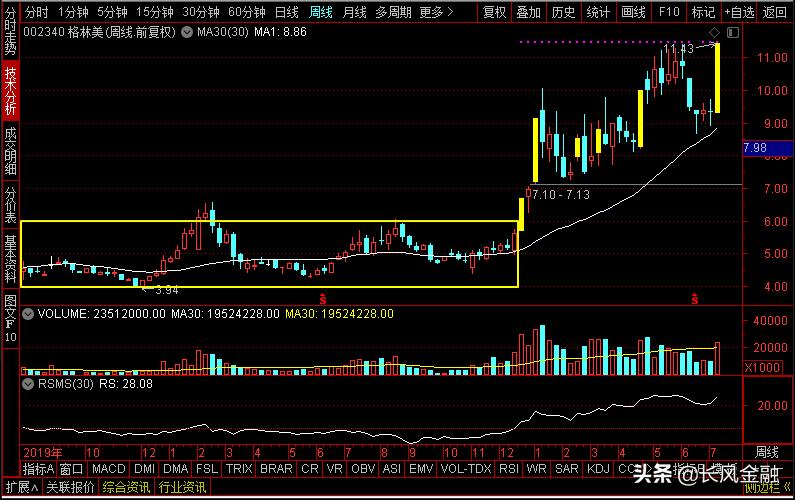Expand the RSMS(30) indicator dropdown arrow
Screen dimensions: 795x500
(x=28, y=384)
